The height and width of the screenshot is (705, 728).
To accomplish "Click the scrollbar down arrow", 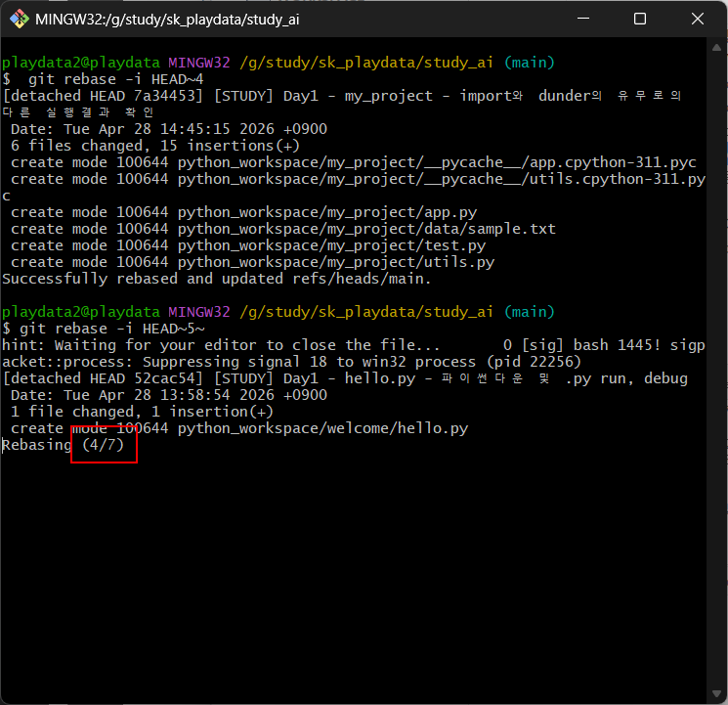I will pos(716,694).
